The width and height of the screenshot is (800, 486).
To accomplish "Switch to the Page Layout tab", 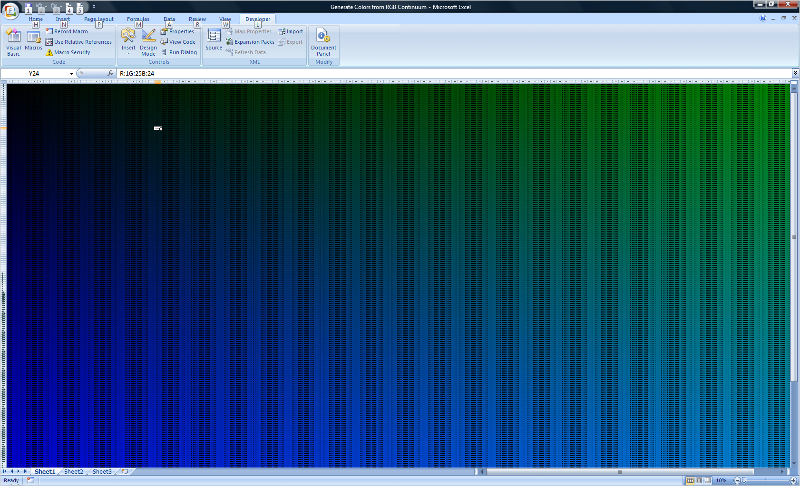I will [99, 19].
